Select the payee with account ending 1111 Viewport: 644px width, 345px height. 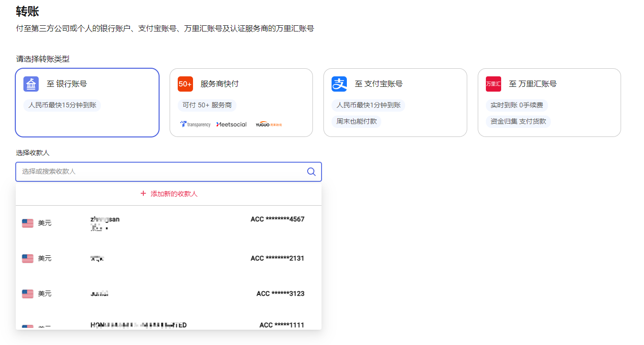(x=168, y=324)
